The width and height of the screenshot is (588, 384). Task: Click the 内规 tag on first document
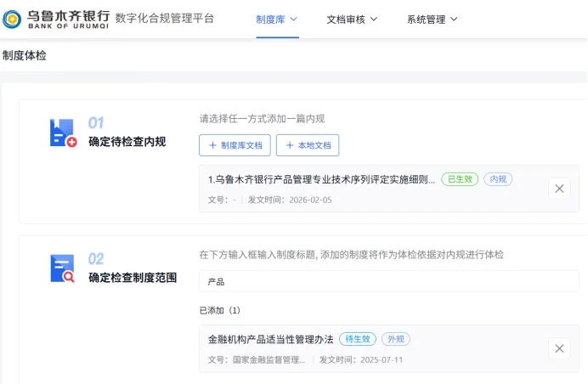point(498,179)
